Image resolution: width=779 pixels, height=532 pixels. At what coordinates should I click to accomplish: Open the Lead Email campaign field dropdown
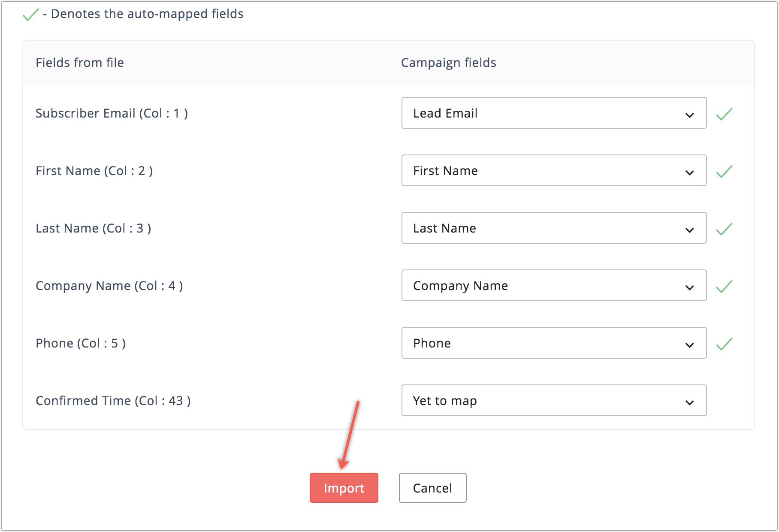point(553,113)
